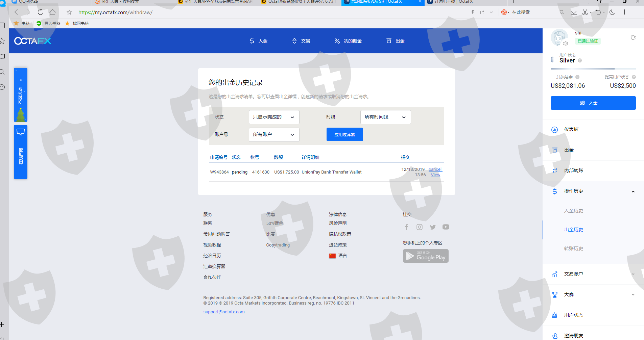The width and height of the screenshot is (644, 340).
Task: Collapse the 操作历史 sidebar section
Action: coord(633,191)
